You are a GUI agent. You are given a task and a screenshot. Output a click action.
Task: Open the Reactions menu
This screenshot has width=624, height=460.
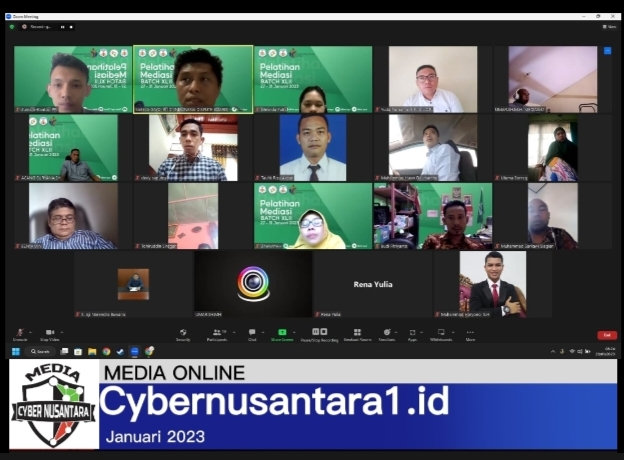tap(386, 335)
